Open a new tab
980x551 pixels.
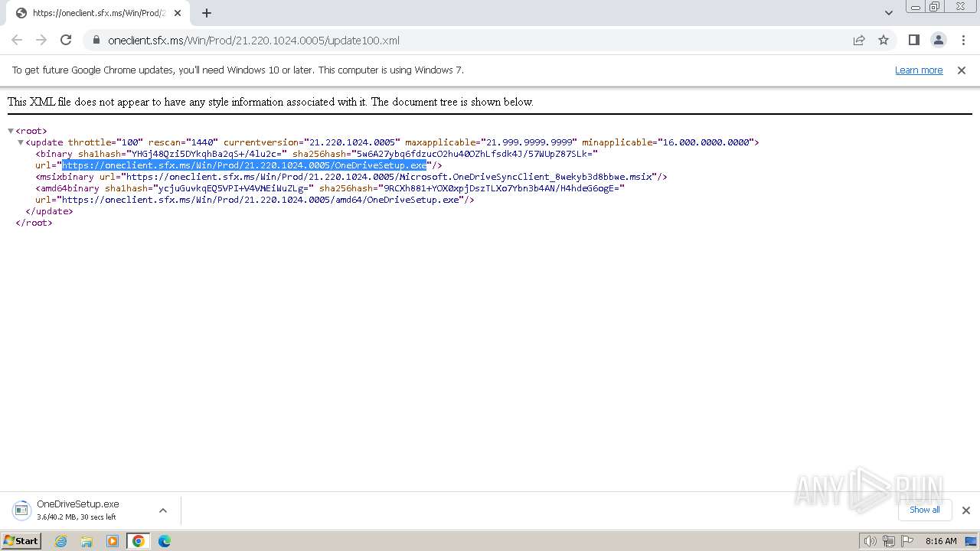pyautogui.click(x=207, y=13)
